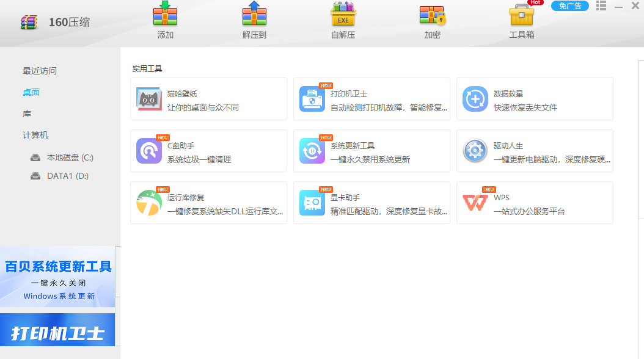Click the 让你的桌面与众不同 description
Screen dimensions: 644x359
click(x=203, y=107)
